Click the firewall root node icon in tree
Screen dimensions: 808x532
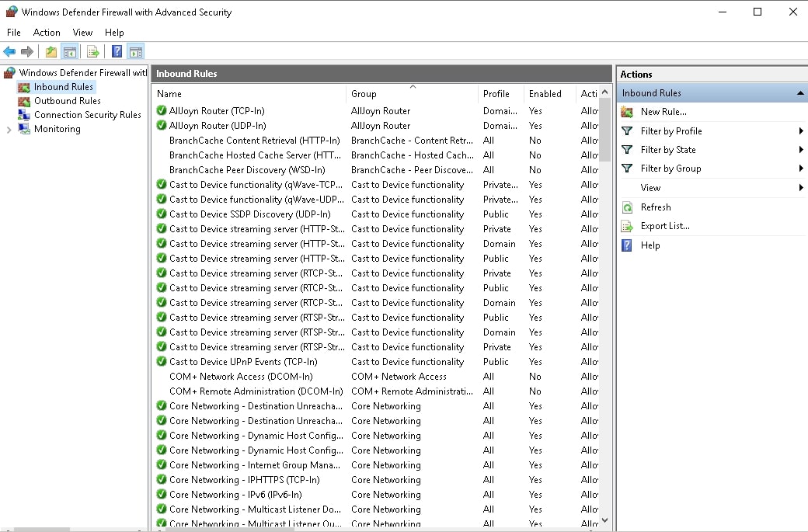[x=9, y=72]
